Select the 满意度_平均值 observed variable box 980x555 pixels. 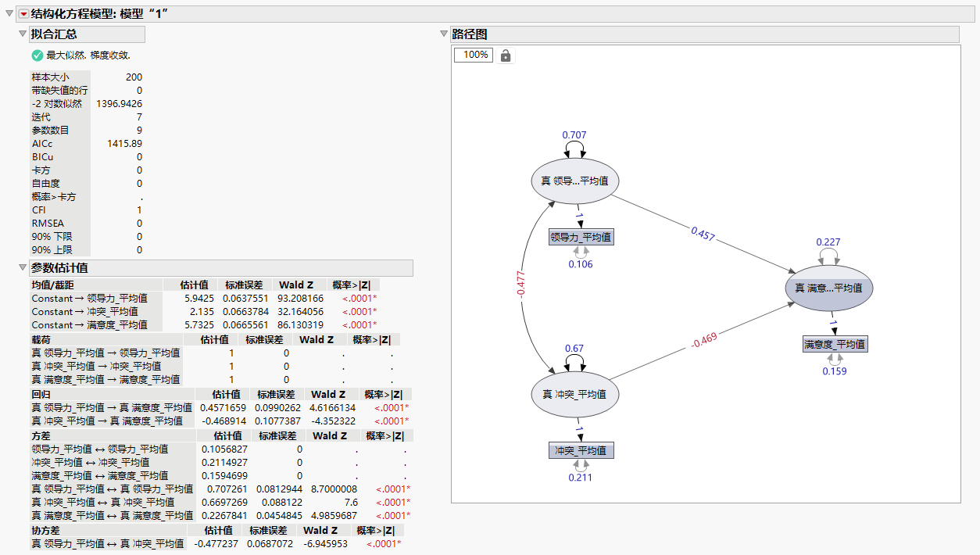click(835, 344)
